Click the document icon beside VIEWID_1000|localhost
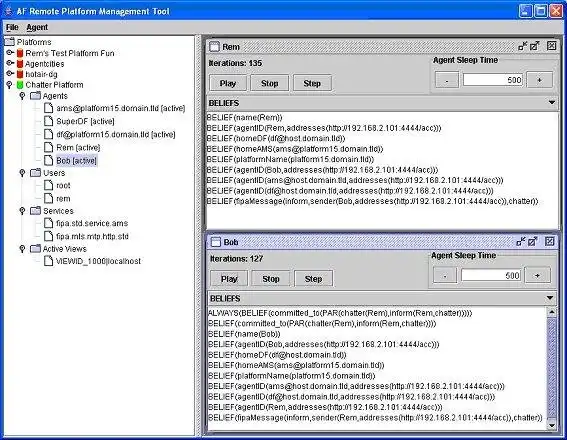This screenshot has height=440, width=567. 48,261
